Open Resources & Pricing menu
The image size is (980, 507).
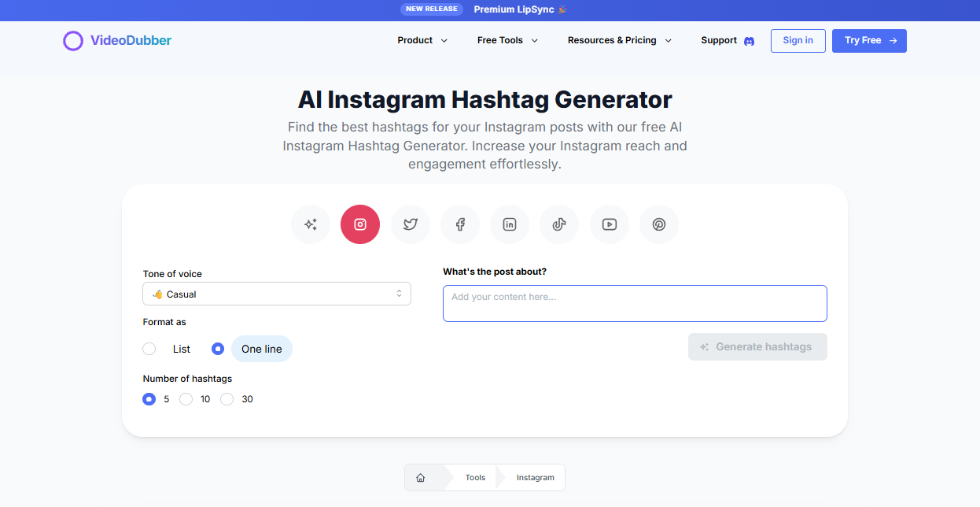pyautogui.click(x=620, y=40)
